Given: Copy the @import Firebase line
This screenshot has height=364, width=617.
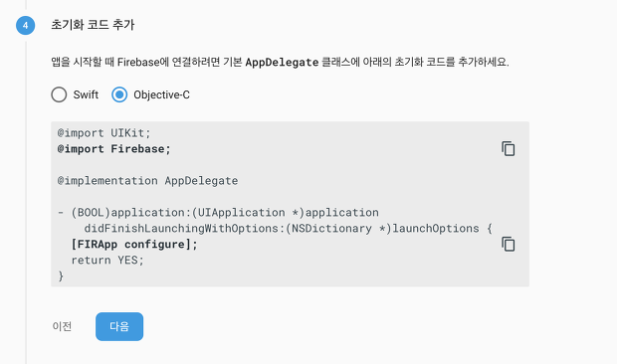Looking at the screenshot, I should coord(508,149).
